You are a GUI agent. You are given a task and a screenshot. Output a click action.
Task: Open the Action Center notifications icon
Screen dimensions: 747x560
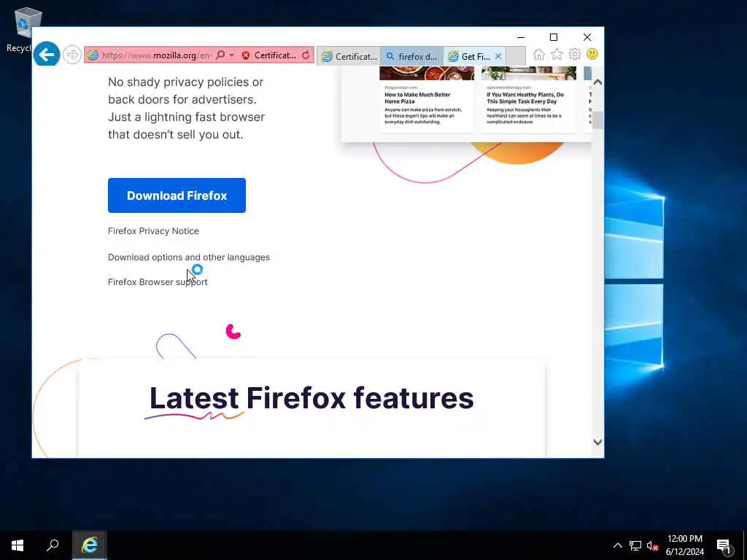(x=724, y=546)
